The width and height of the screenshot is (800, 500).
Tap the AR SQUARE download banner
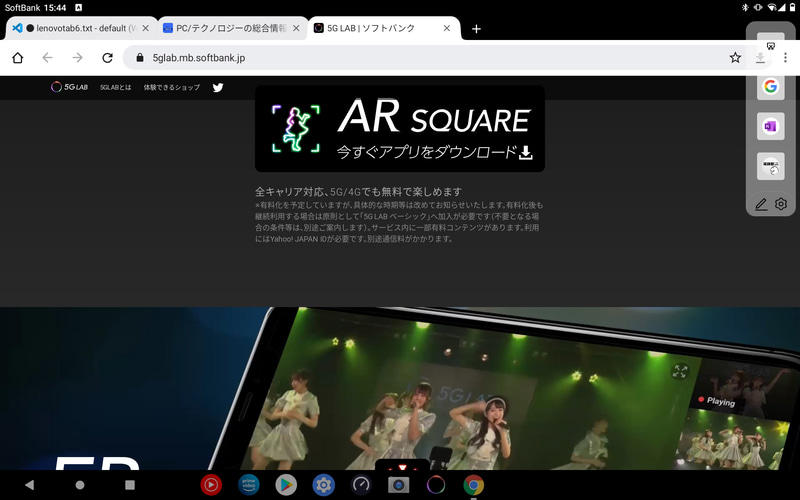tap(399, 129)
